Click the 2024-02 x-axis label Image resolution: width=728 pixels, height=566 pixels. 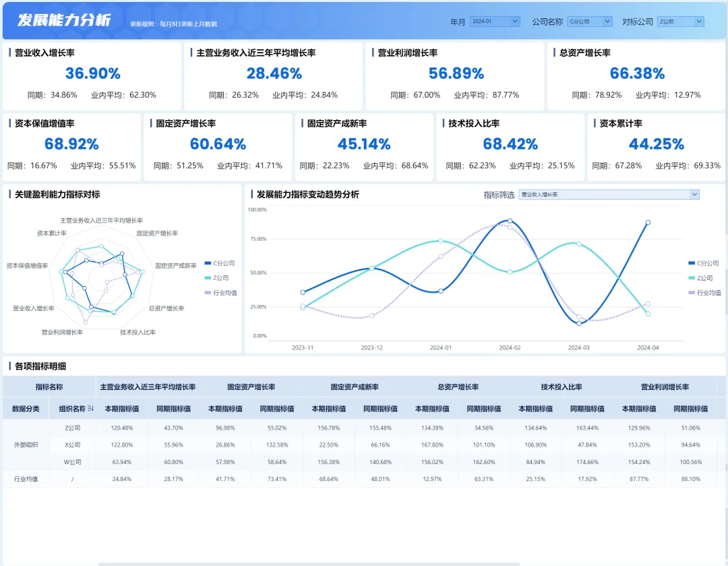510,347
